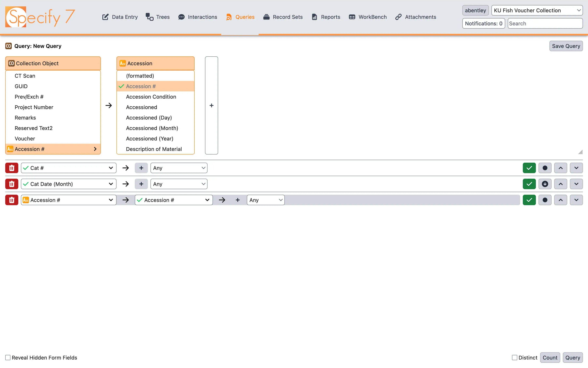Delete the Cat Date (Month) row
This screenshot has height=368, width=588.
(12, 184)
